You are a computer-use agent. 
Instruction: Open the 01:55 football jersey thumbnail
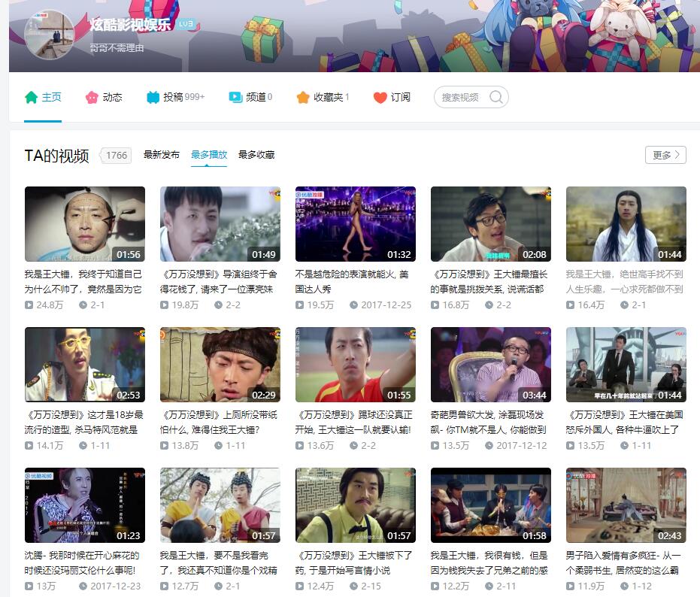point(356,365)
